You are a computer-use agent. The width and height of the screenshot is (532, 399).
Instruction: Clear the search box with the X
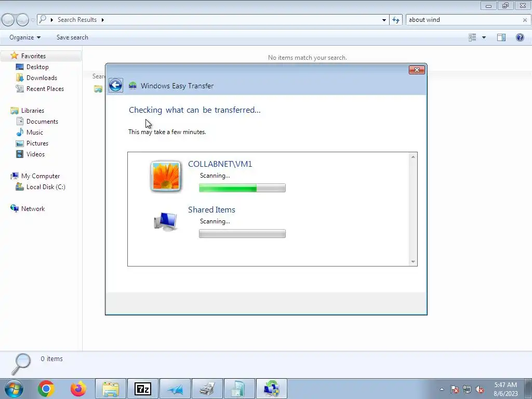pyautogui.click(x=525, y=20)
